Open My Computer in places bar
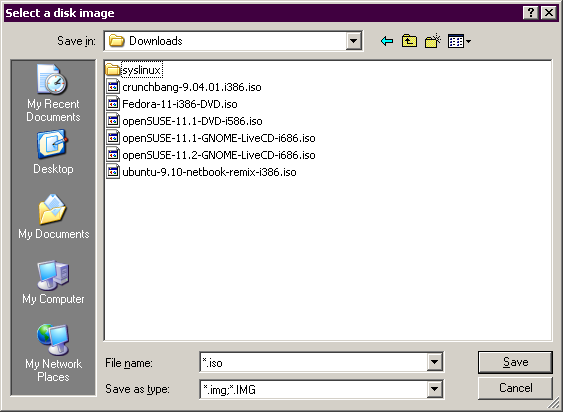Image resolution: width=563 pixels, height=412 pixels. (53, 282)
